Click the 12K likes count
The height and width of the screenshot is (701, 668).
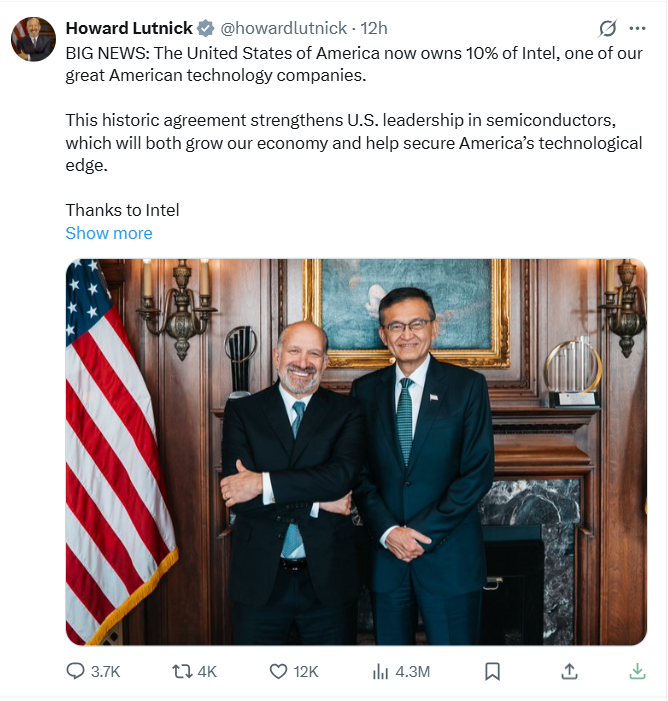pos(305,671)
